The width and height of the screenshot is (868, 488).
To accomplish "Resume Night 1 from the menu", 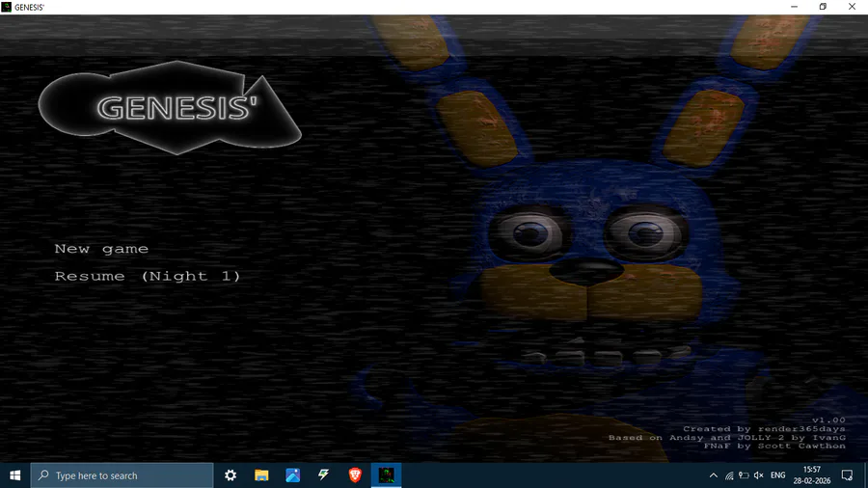I will pyautogui.click(x=148, y=276).
